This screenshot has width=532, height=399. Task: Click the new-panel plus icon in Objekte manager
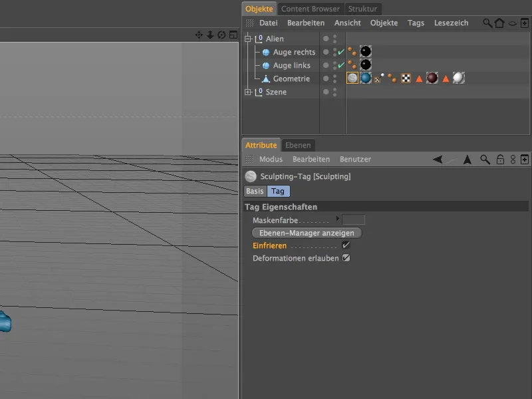[x=525, y=23]
